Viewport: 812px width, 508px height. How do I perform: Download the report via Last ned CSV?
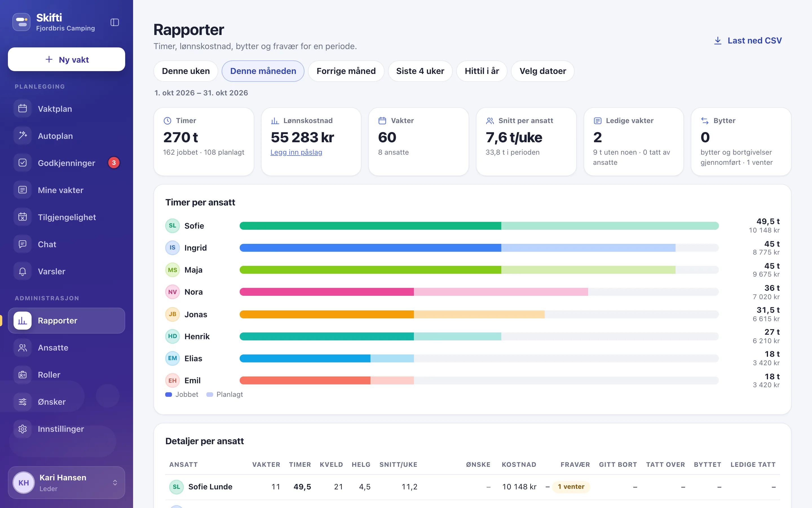(x=748, y=41)
